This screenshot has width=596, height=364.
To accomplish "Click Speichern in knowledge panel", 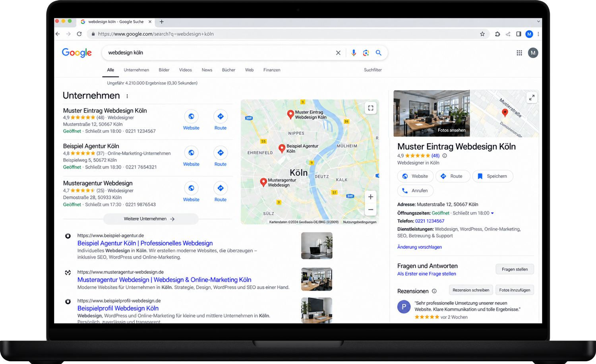I will pos(493,176).
